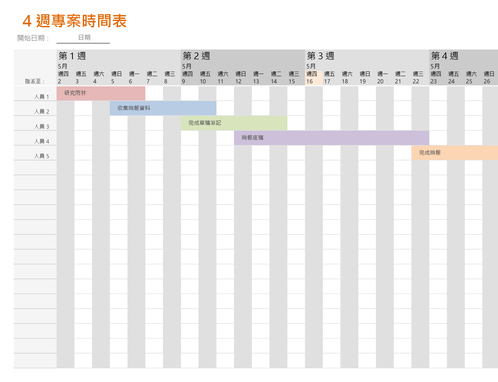This screenshot has height=382, width=498.
Task: Select the '第 4 週' week header
Action: (445, 56)
